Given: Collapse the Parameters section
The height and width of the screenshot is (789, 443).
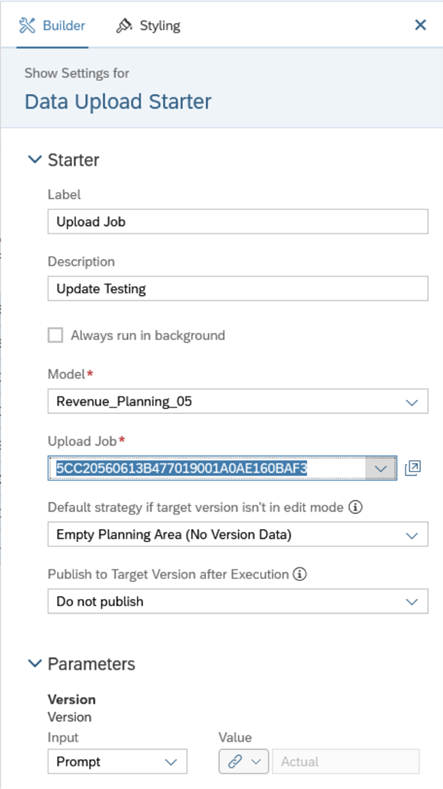Looking at the screenshot, I should (x=35, y=663).
